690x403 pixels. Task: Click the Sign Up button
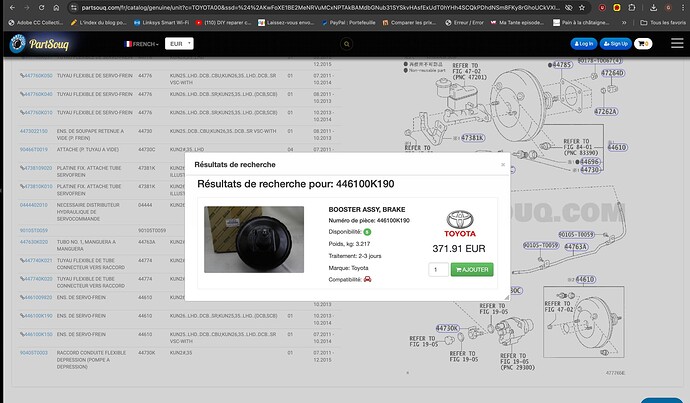(x=615, y=44)
